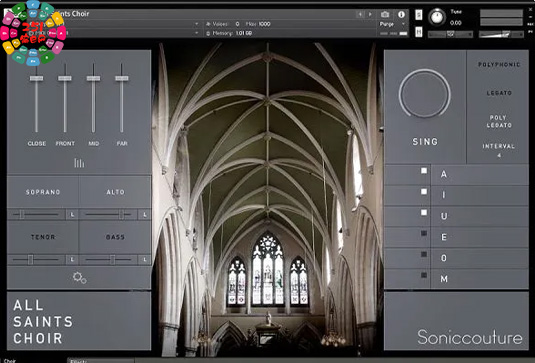Toggle the Mute M button

pos(419,32)
